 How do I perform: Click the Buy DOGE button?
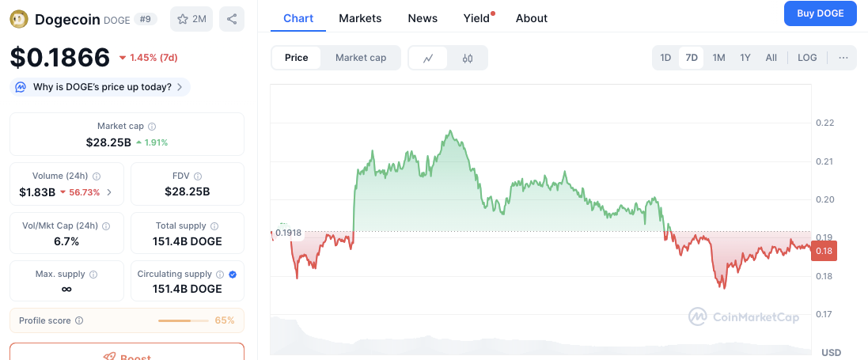click(820, 13)
